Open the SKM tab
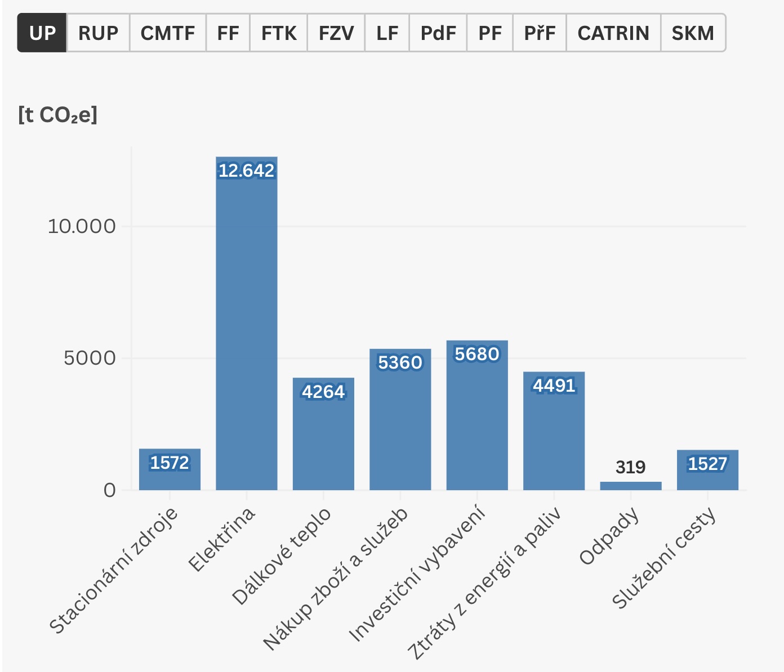 pos(692,33)
